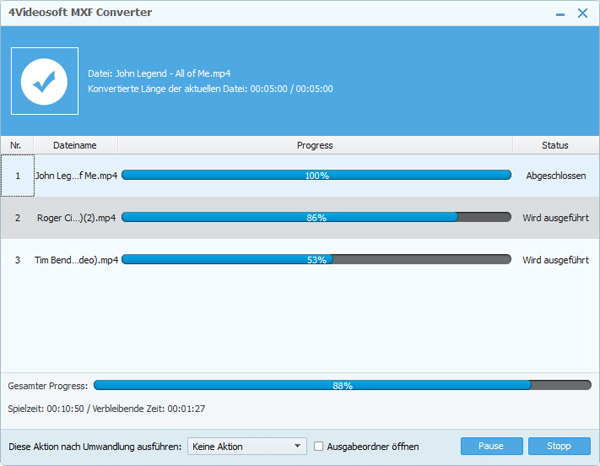
Task: Close the 4Videosoft MXF Converter window
Action: click(x=581, y=13)
